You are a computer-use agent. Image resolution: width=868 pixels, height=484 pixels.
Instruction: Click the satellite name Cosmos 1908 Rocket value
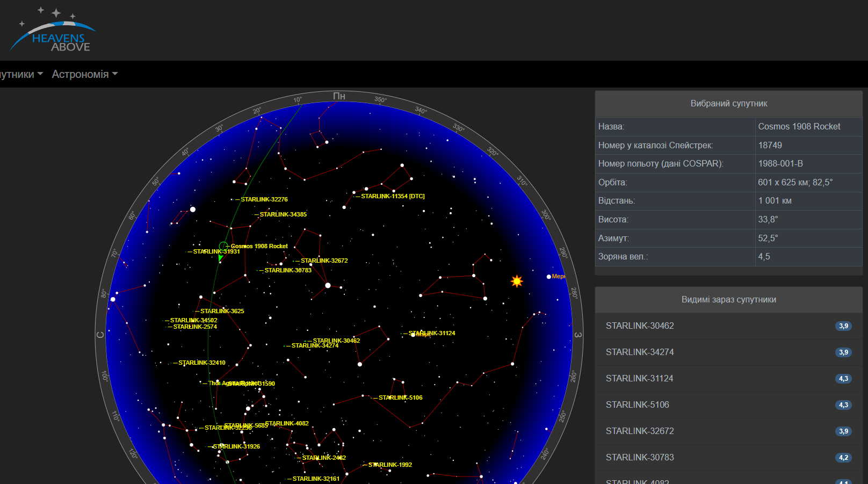click(x=799, y=127)
